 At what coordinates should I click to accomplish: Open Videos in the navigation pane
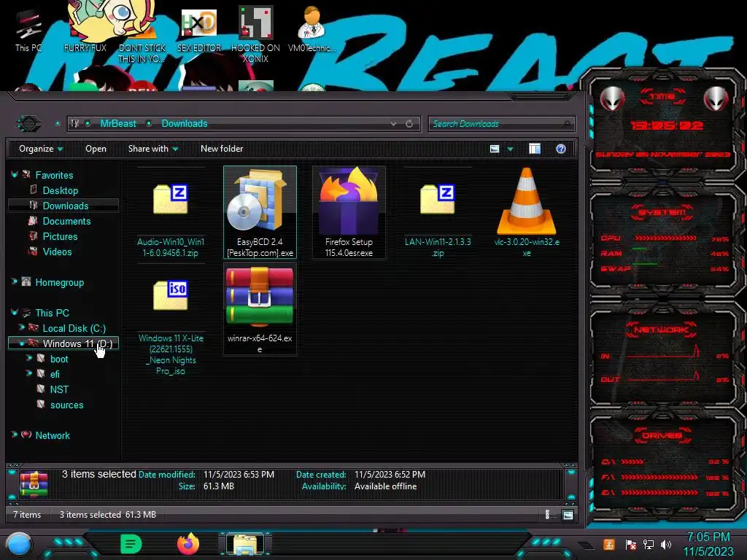[x=57, y=252]
